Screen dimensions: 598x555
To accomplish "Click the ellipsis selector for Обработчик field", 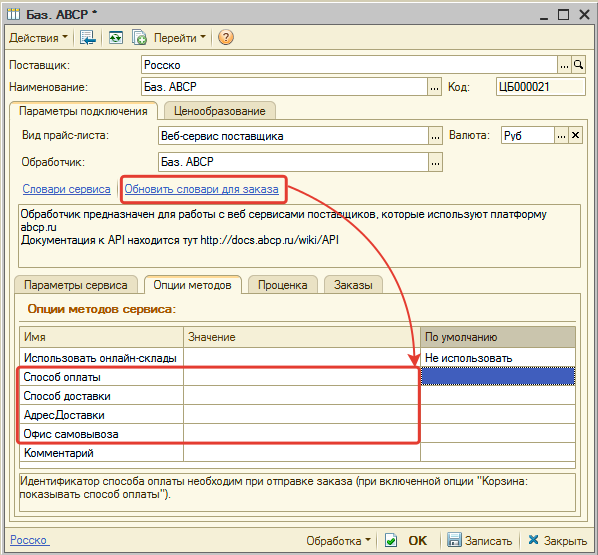I will (x=436, y=162).
